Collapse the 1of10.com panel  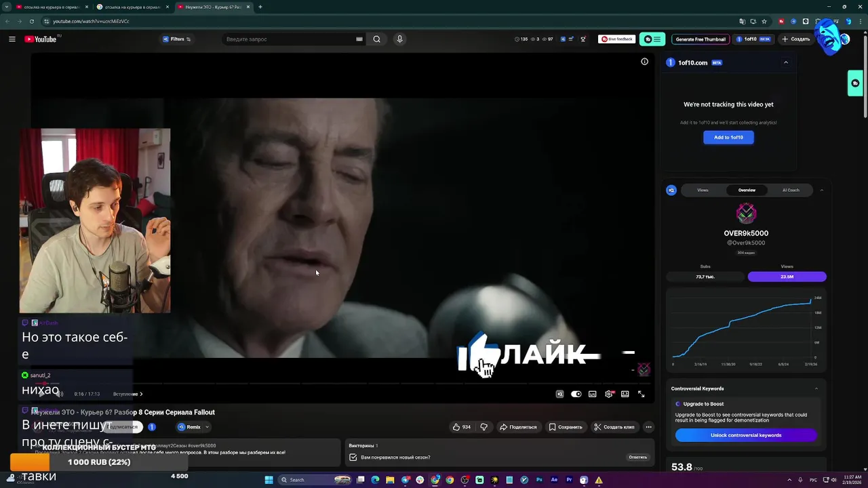786,62
